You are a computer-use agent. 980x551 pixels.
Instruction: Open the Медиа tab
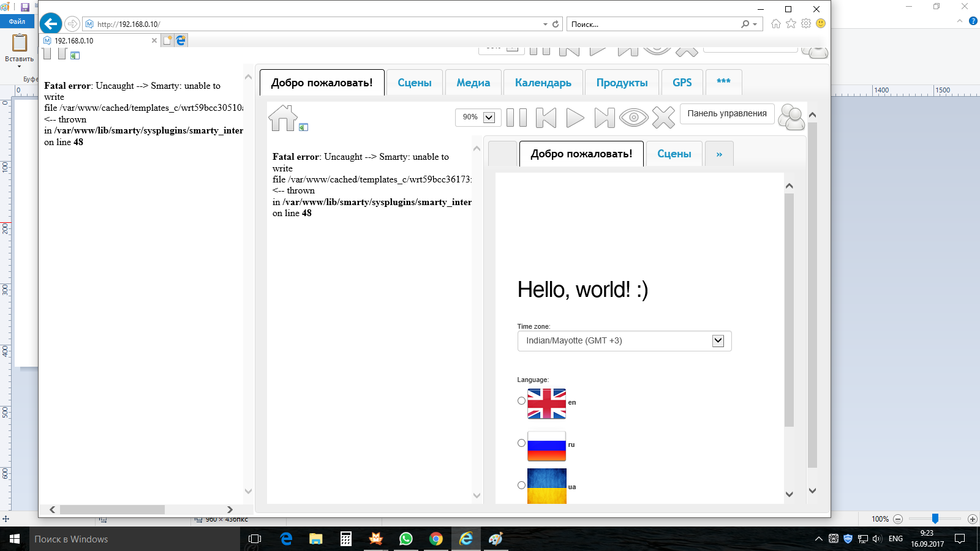473,83
